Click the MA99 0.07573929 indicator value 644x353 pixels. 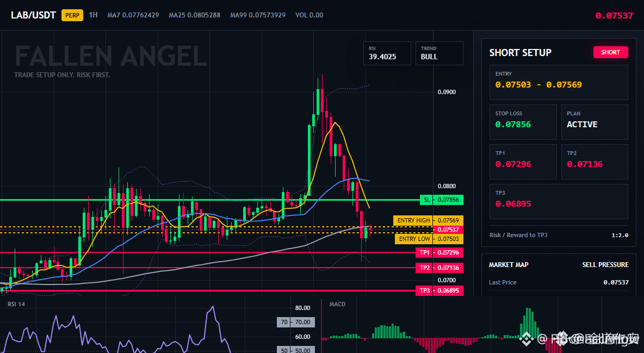[257, 15]
